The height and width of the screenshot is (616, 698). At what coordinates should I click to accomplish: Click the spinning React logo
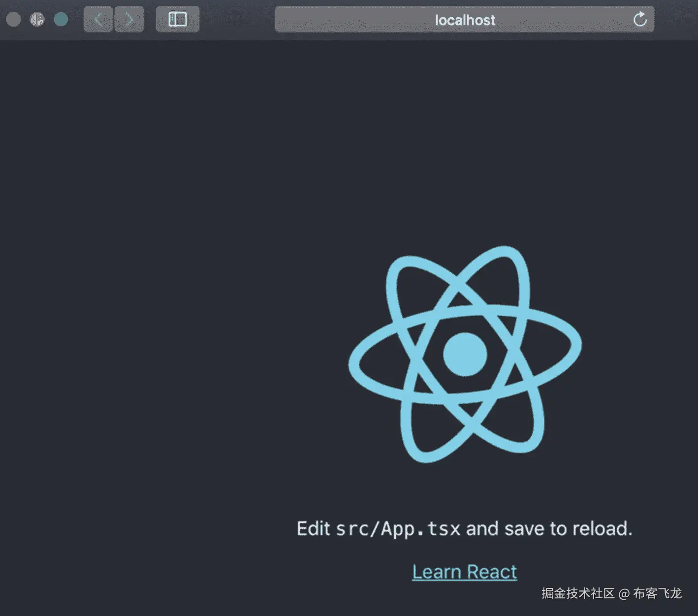click(465, 354)
